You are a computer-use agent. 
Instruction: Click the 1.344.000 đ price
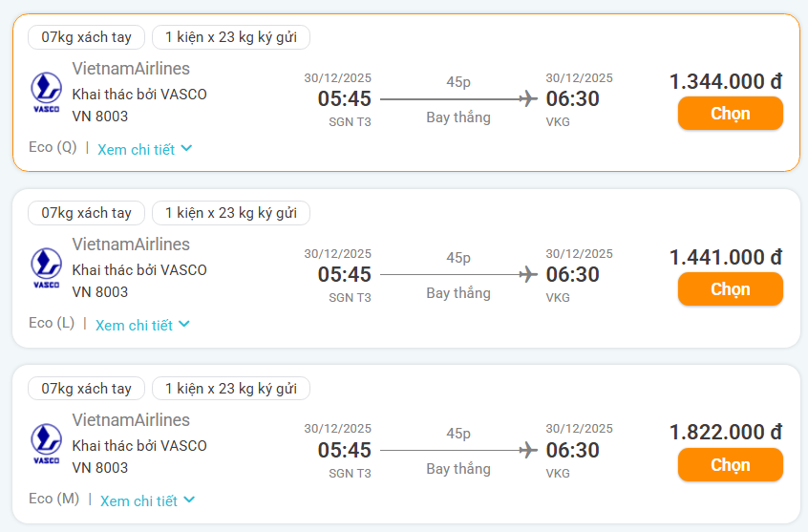[x=726, y=82]
